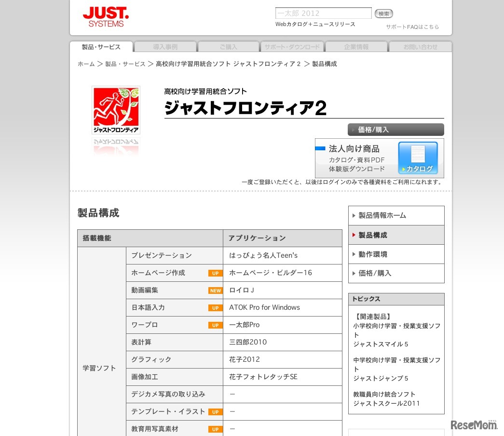The image size is (504, 436).
Task: Switch to the 導入事例 tab
Action: 164,47
